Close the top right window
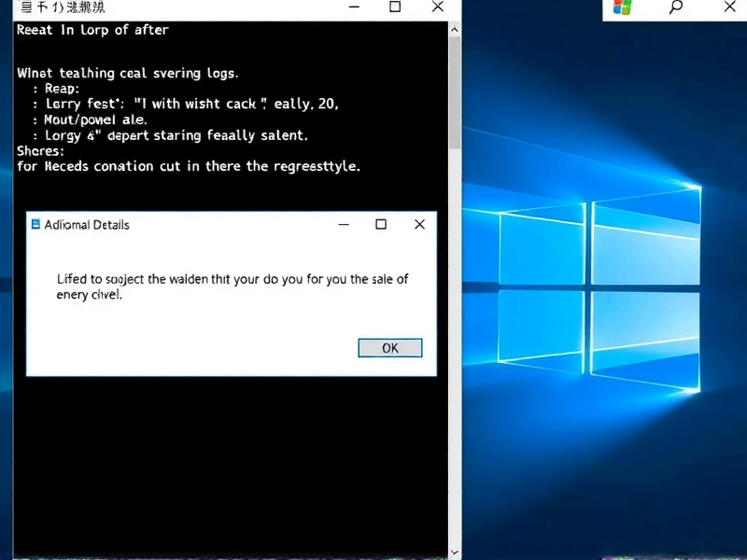 (x=731, y=7)
